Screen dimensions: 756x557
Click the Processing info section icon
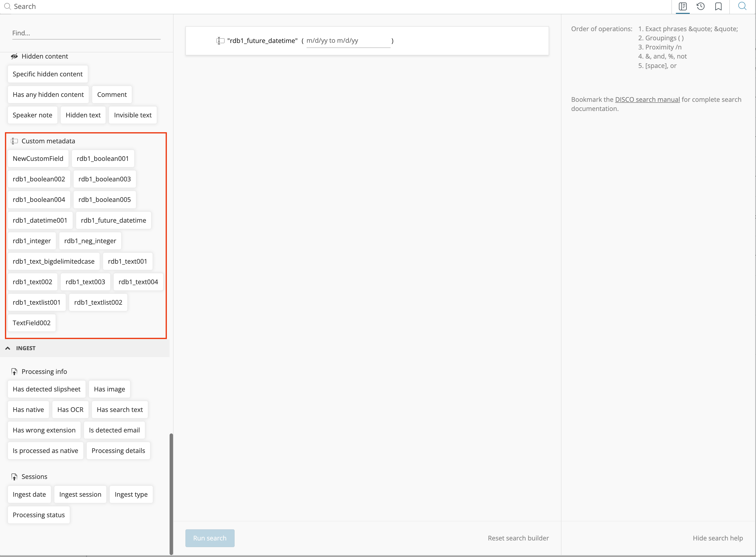[14, 372]
